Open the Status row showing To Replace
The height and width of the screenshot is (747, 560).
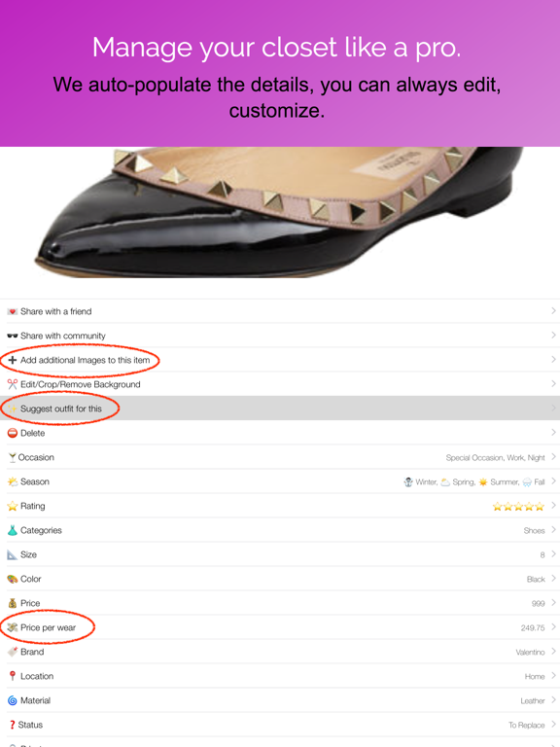pos(280,725)
